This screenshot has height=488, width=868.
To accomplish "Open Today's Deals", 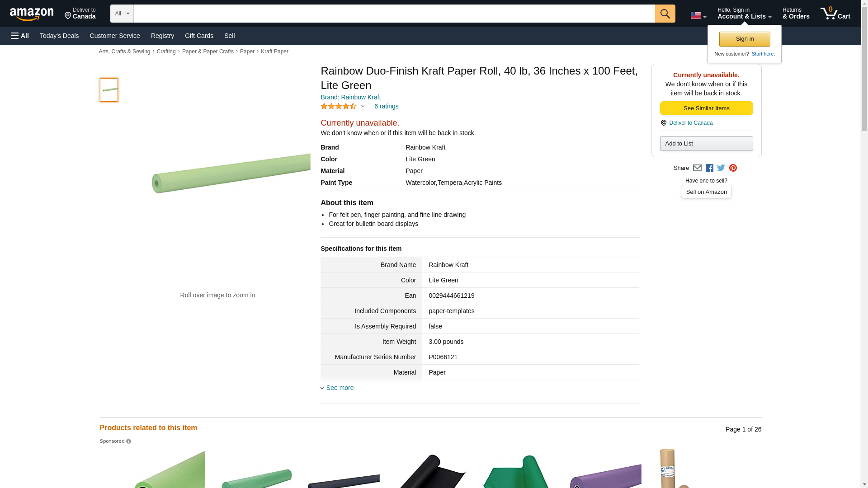I will [x=59, y=36].
